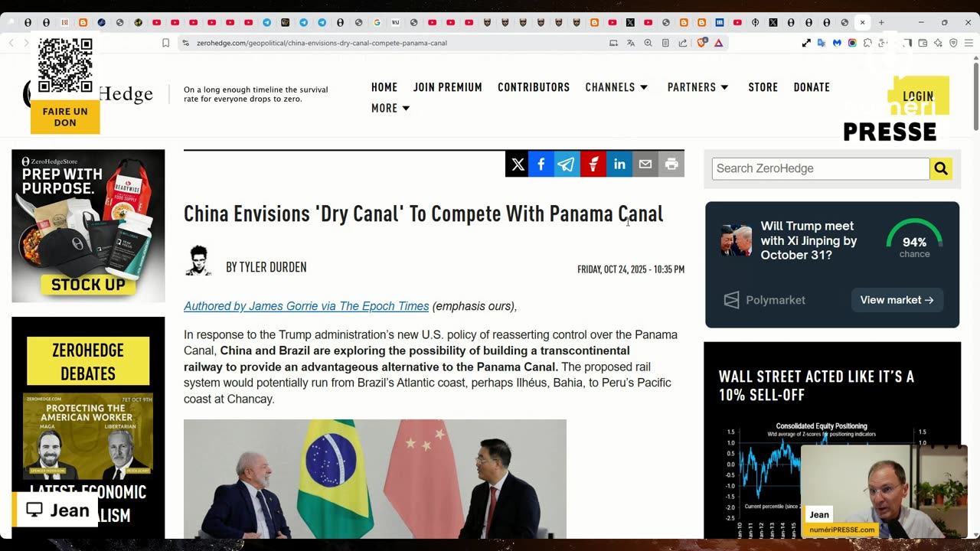
Task: Expand the MORE dropdown
Action: point(391,108)
